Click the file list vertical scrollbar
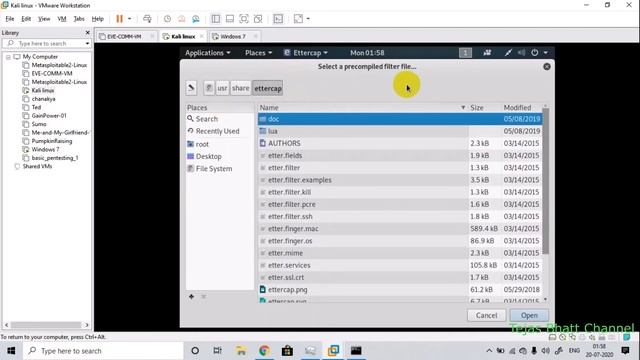The height and width of the screenshot is (360, 640). 546,181
